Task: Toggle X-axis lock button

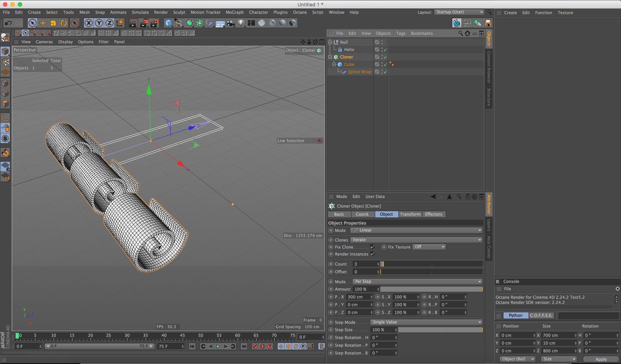Action: pos(89,23)
